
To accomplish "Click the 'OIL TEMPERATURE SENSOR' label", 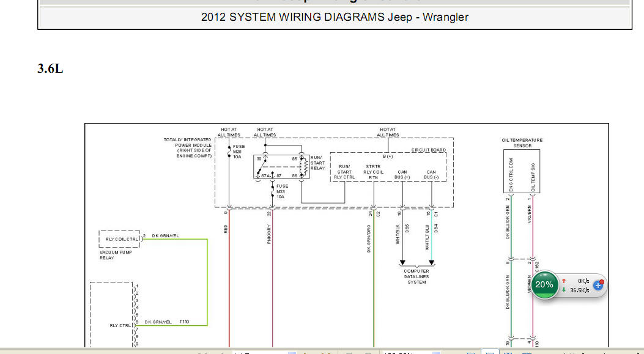I will [522, 143].
